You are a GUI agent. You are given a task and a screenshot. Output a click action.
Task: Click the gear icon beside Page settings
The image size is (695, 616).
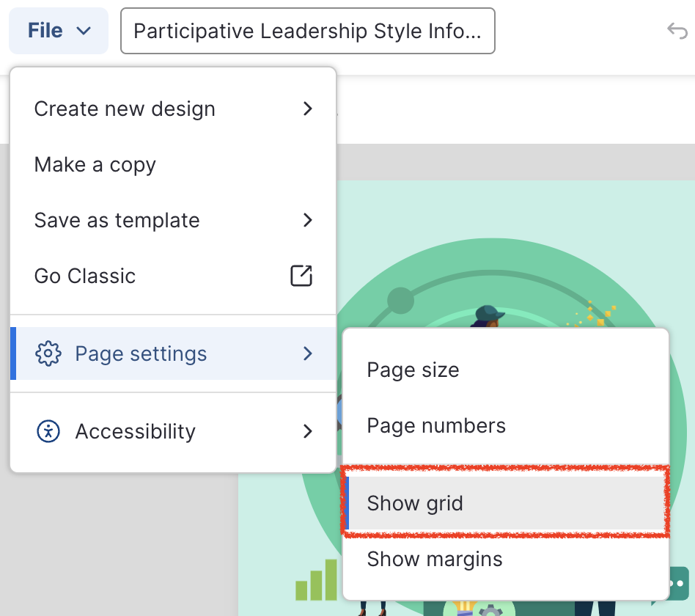coord(48,353)
